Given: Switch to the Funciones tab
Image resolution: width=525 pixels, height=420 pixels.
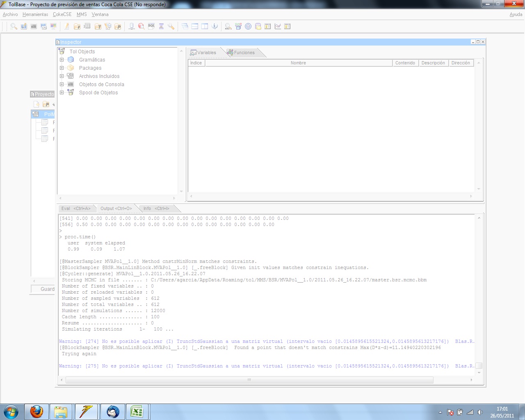Looking at the screenshot, I should click(244, 52).
